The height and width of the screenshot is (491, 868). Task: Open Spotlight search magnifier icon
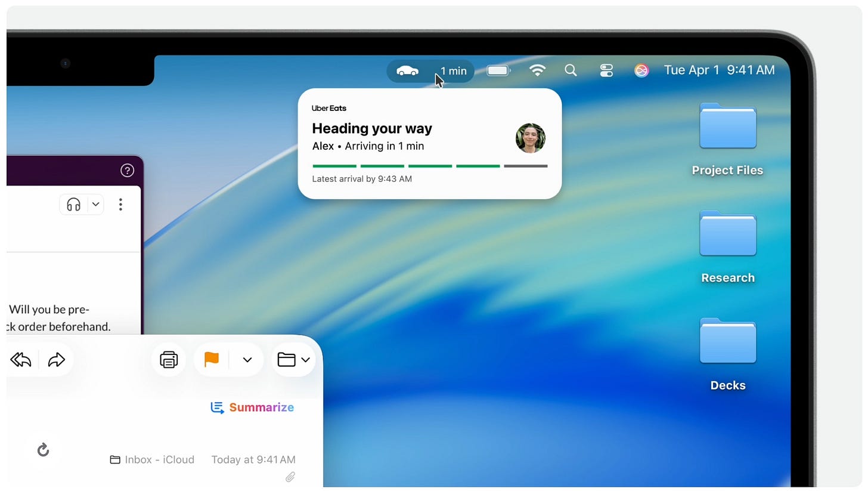click(571, 70)
